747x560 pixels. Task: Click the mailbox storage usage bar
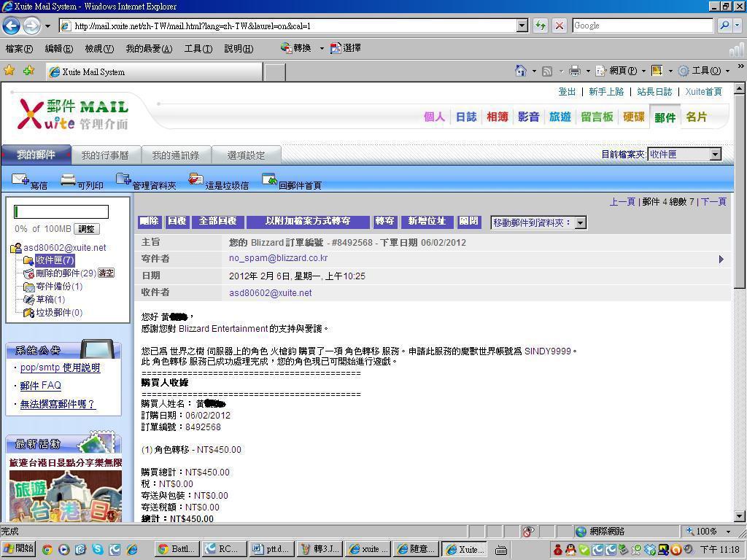pos(61,212)
